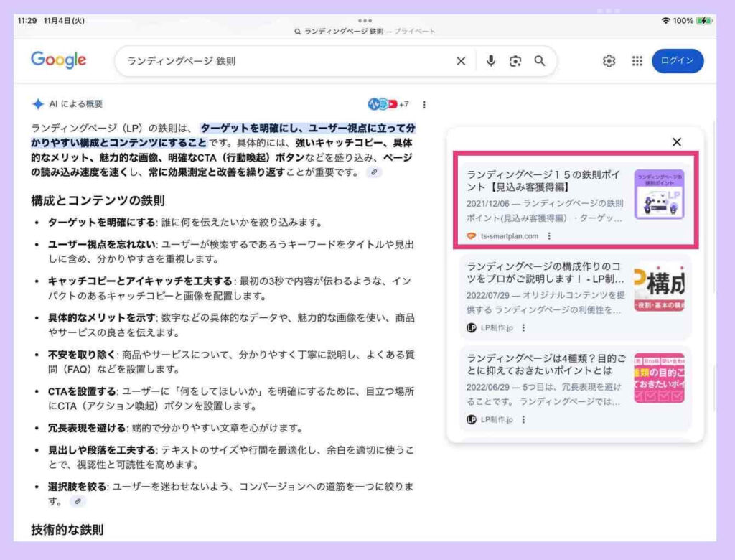
Task: Run the search via the magnifier icon
Action: 540,61
